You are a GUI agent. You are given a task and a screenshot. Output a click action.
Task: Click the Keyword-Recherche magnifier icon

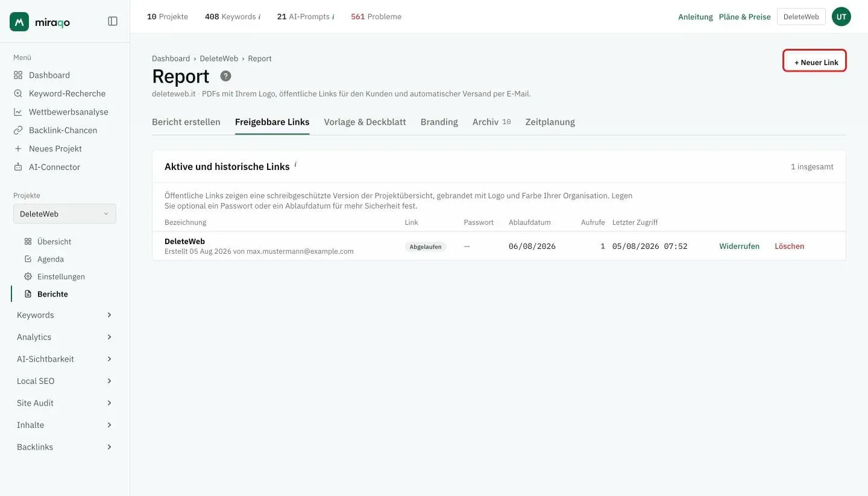[18, 93]
